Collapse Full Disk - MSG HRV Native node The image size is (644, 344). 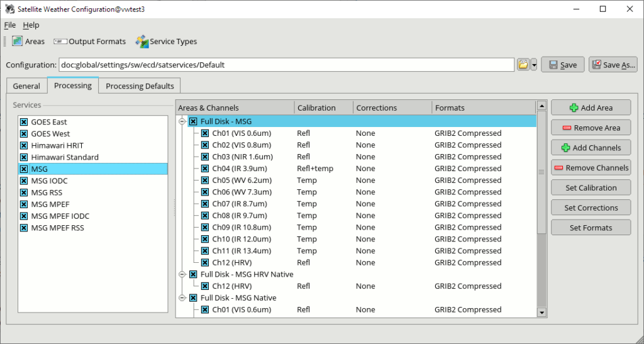[182, 274]
